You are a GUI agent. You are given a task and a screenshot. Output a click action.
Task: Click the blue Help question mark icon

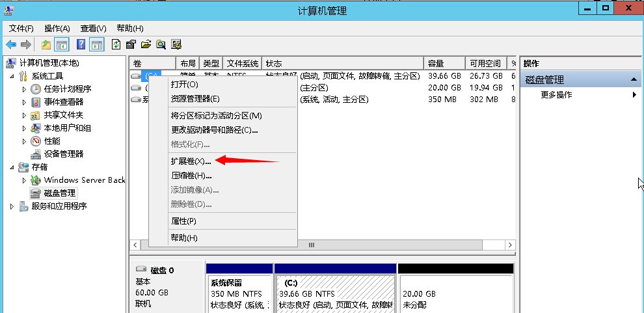coord(81,44)
